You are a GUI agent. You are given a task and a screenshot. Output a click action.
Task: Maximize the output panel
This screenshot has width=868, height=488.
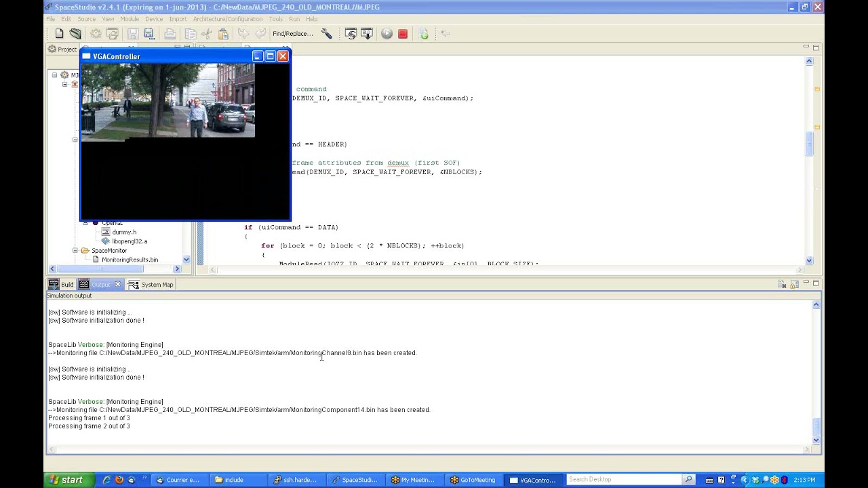tap(816, 283)
